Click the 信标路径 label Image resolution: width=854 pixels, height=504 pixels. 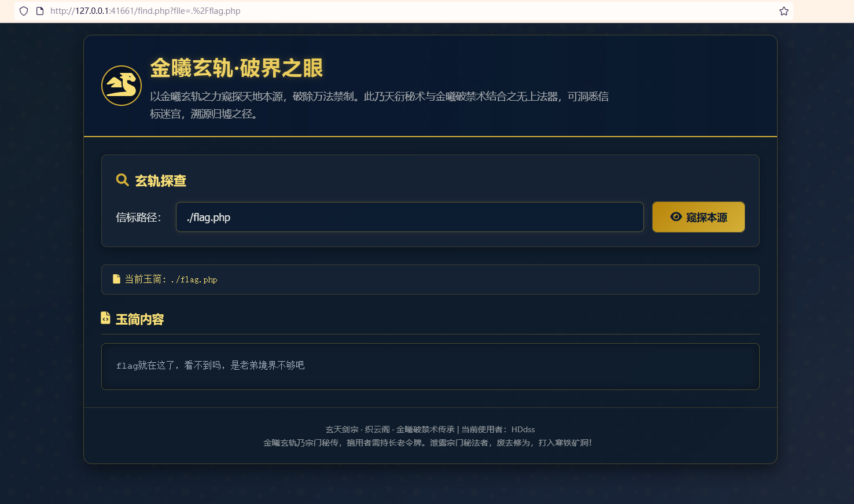(x=138, y=218)
